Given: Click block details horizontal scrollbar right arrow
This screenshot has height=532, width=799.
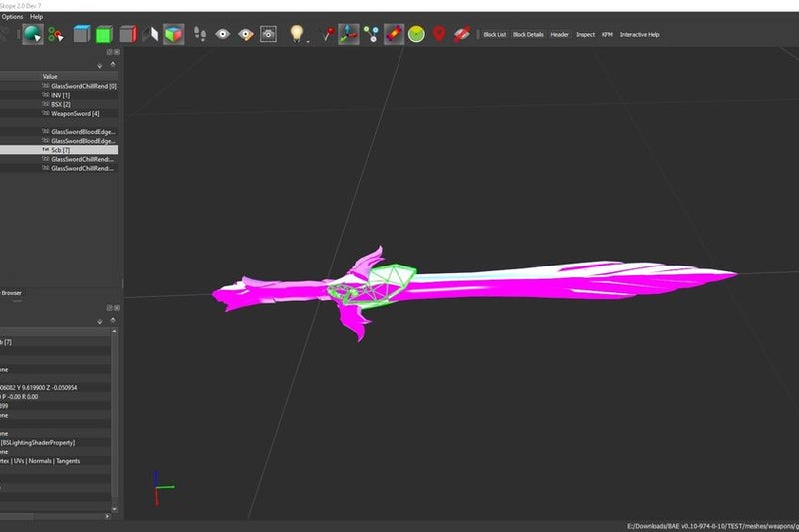Looking at the screenshot, I should point(107,516).
